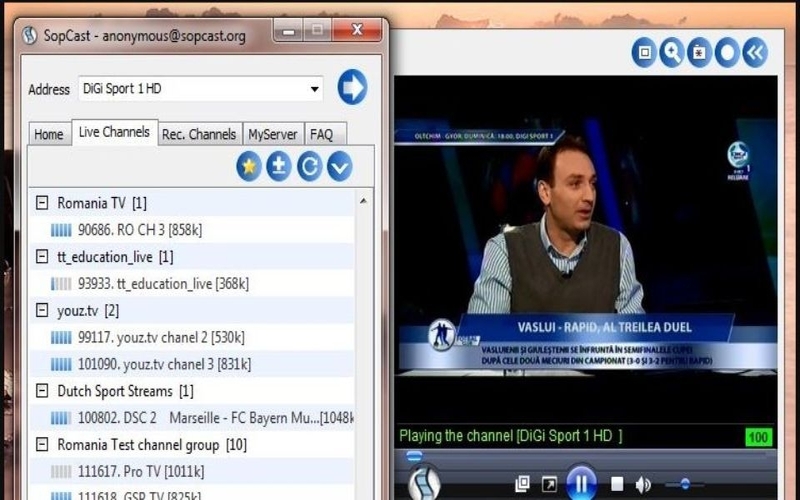
Task: Collapse the Dutch Sport Streams group
Action: [42, 391]
